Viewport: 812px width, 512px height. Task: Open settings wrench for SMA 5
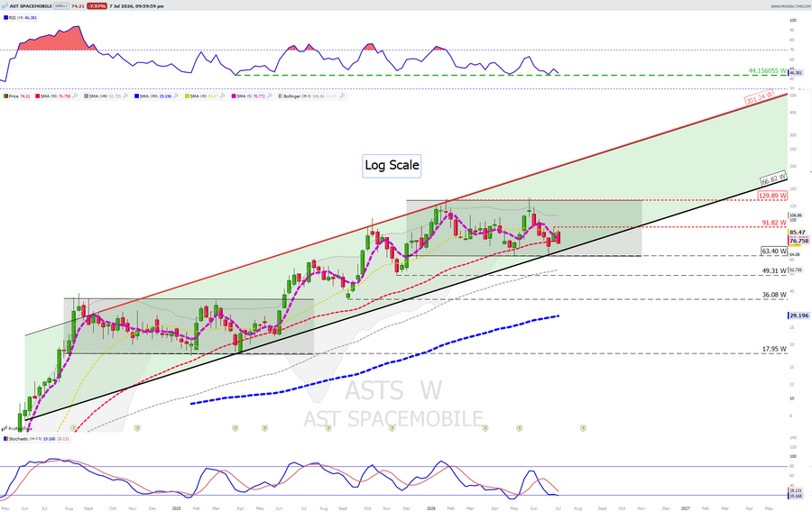(x=269, y=96)
